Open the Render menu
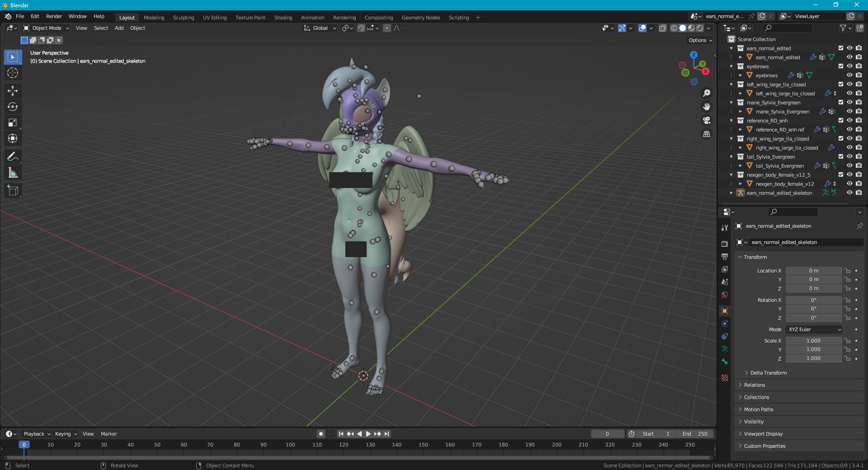 tap(54, 16)
